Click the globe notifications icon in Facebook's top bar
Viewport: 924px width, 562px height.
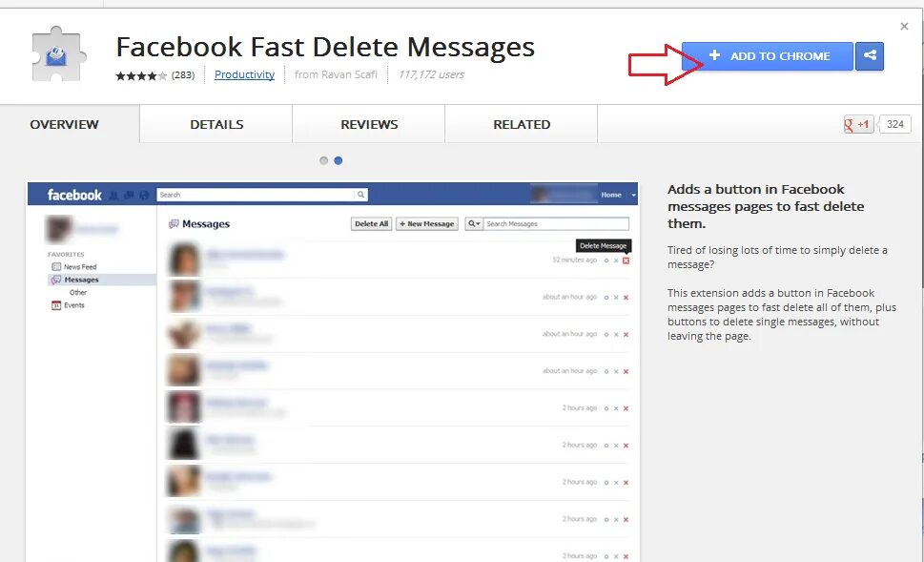click(x=143, y=195)
